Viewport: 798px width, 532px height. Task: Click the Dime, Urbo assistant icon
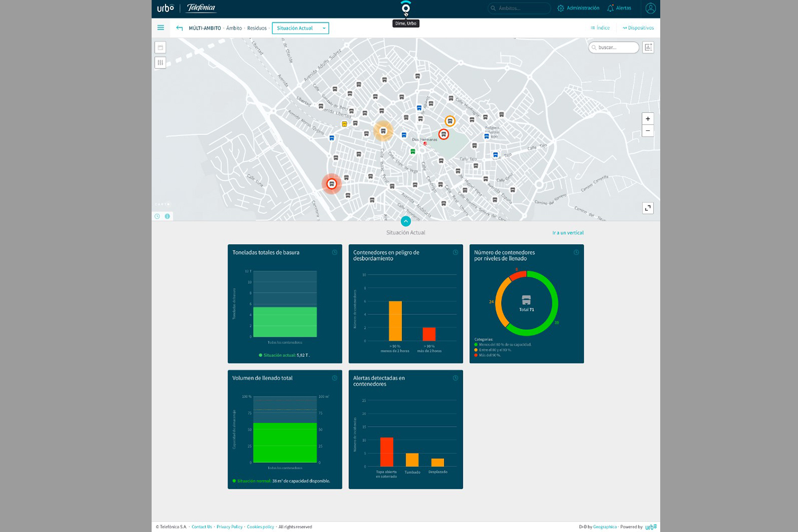pos(406,8)
